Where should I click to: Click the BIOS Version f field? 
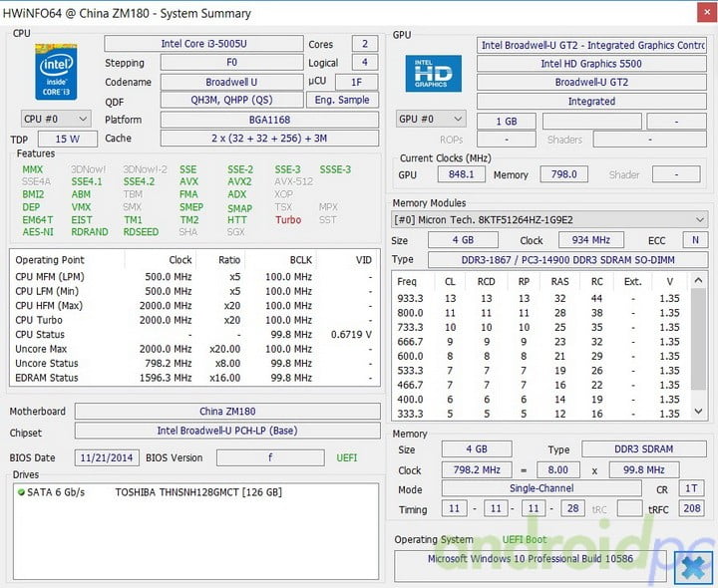(270, 457)
